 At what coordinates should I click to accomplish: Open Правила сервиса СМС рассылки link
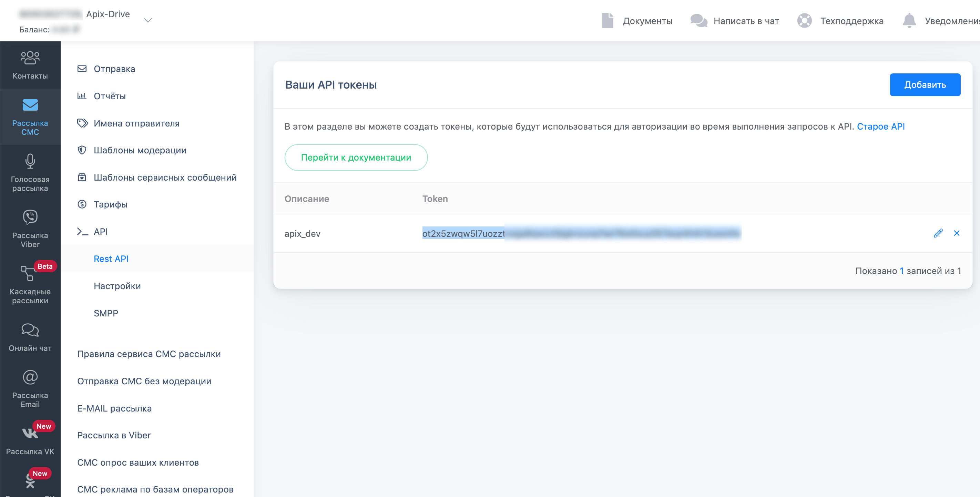pos(149,354)
